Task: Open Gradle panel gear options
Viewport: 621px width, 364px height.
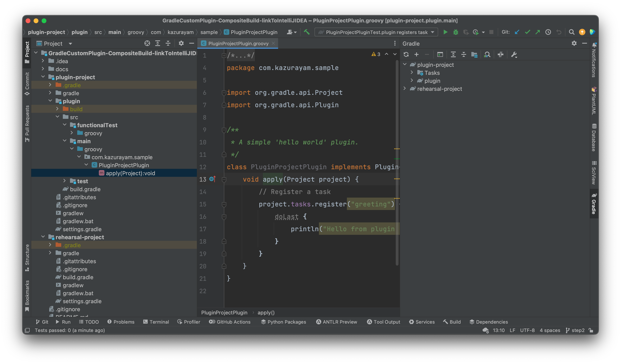Action: [574, 43]
